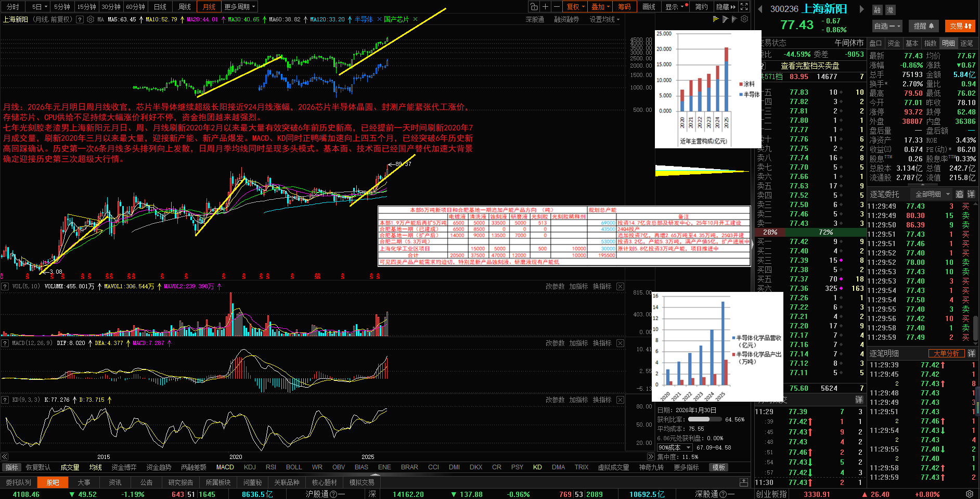Go to next stock with right arrow

pyautogui.click(x=861, y=9)
